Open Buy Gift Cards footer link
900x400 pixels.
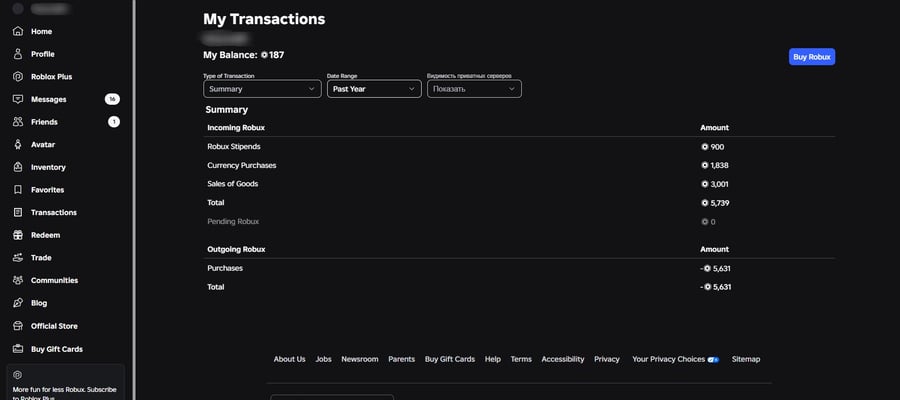pos(450,359)
